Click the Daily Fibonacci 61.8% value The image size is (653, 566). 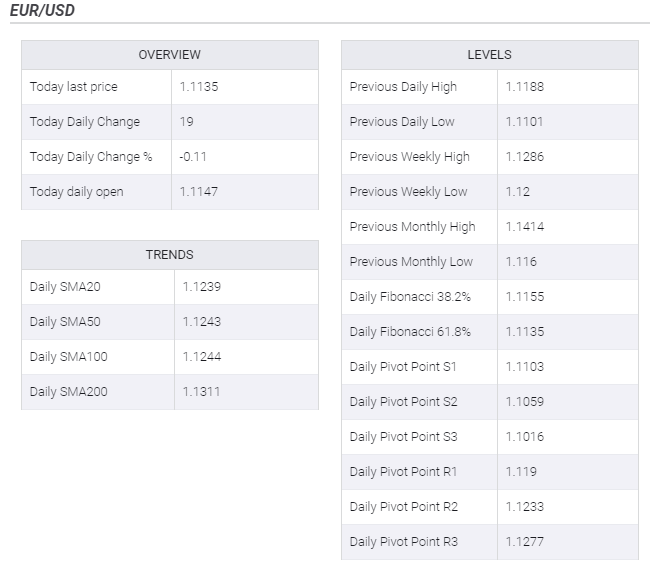pos(524,332)
